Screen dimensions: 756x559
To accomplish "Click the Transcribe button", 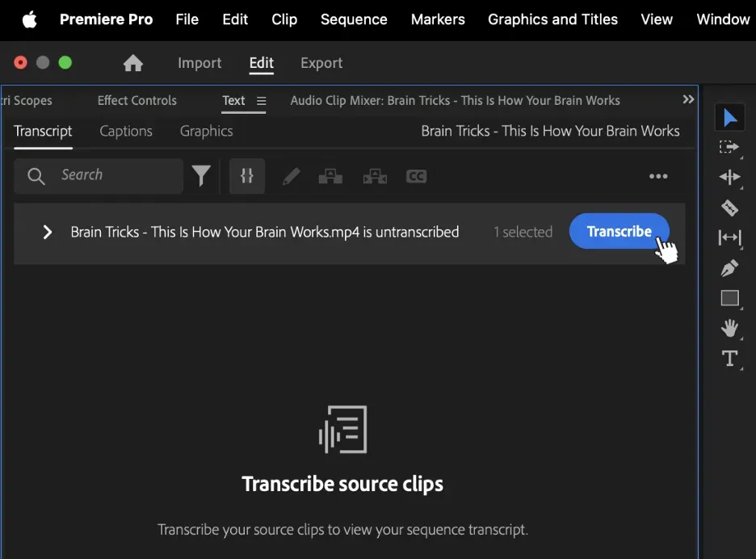I will point(619,231).
